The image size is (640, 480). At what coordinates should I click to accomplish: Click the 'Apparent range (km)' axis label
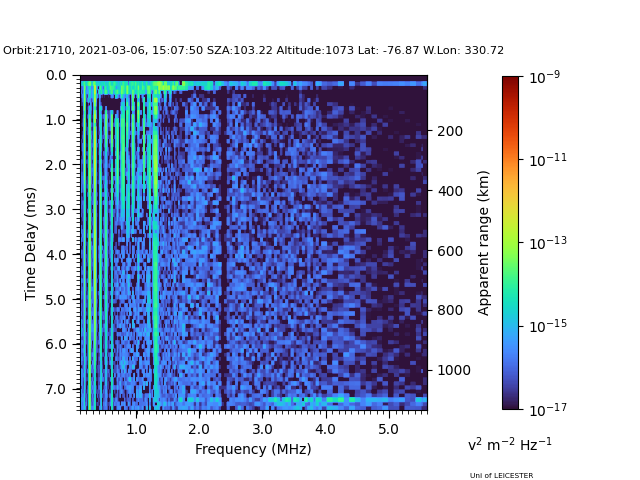[483, 243]
